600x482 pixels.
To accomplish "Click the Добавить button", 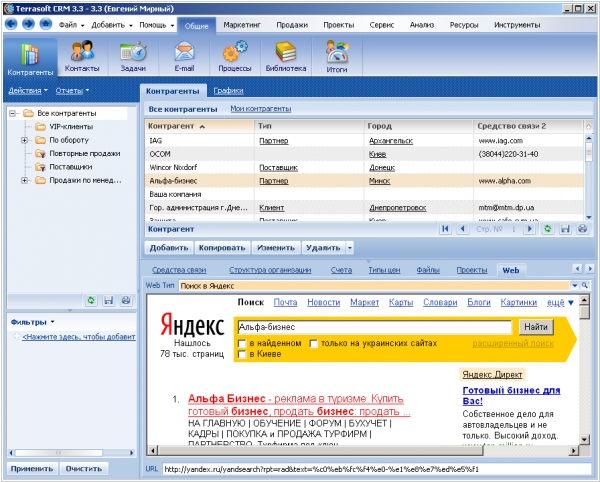I will (x=169, y=248).
